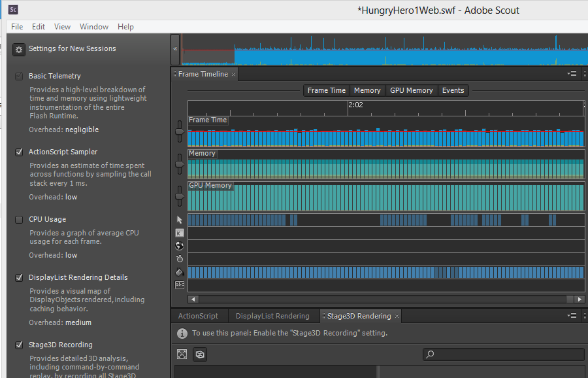Toggle the Frame Time button
588x378 pixels.
point(326,90)
